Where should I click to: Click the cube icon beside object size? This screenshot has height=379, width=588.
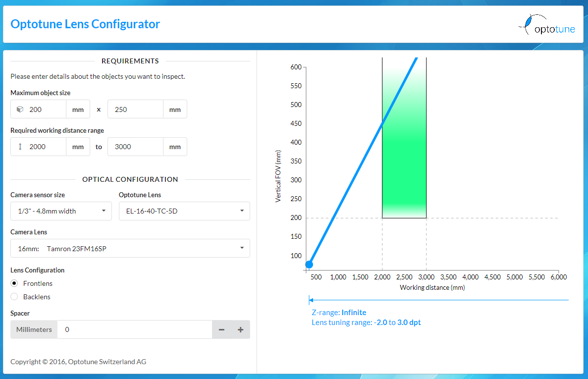pos(20,109)
